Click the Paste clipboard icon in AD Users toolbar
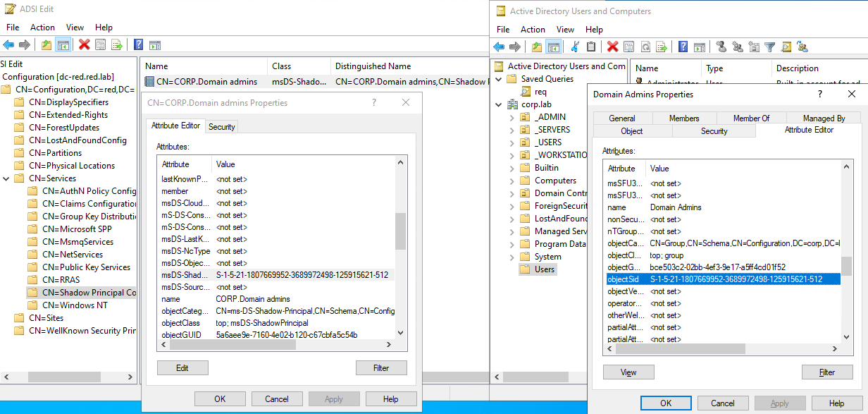This screenshot has height=414, width=868. 591,47
